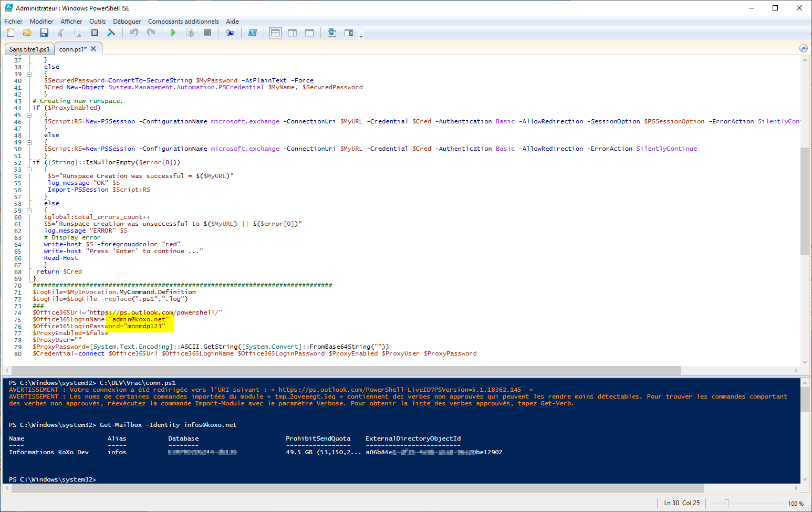
Task: Open the toolbar overflow options arrow
Action: (x=361, y=36)
